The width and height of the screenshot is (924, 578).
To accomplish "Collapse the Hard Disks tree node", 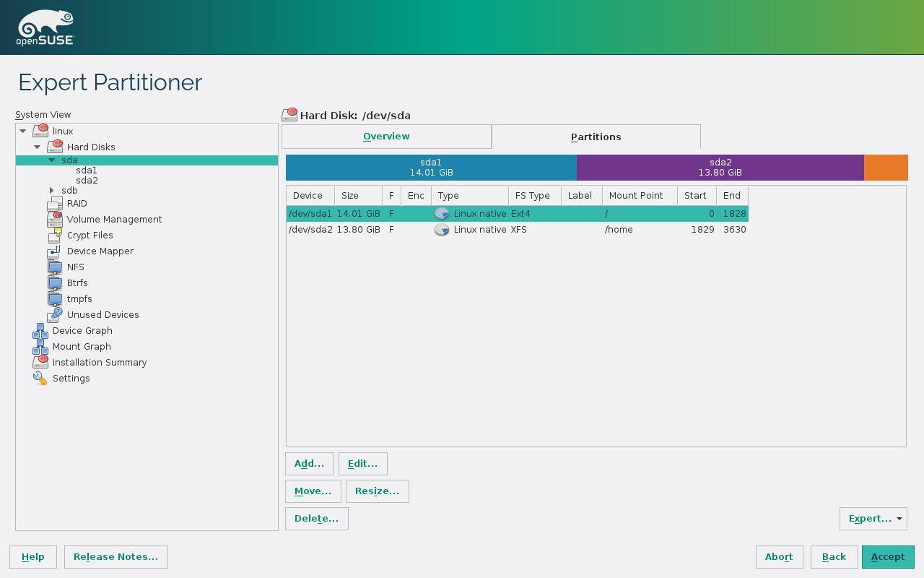I will [x=38, y=147].
